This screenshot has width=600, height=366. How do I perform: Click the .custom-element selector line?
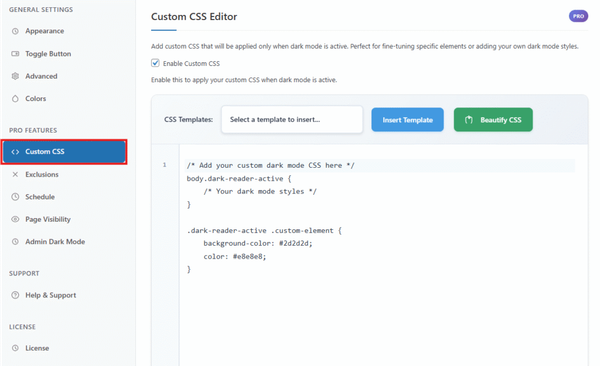pos(264,230)
